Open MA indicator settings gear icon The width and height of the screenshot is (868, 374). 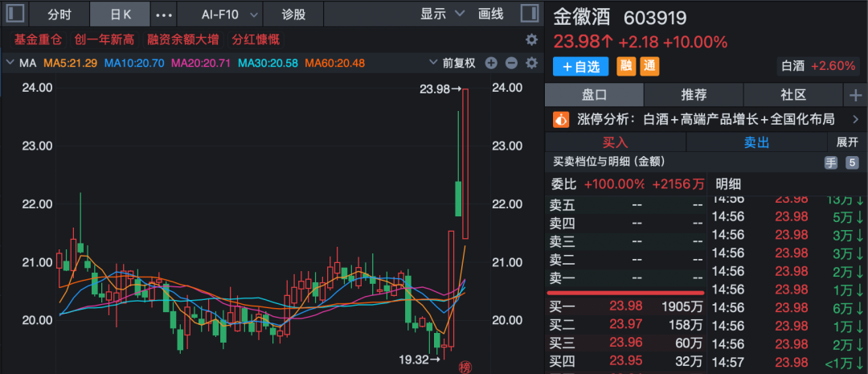[x=531, y=64]
